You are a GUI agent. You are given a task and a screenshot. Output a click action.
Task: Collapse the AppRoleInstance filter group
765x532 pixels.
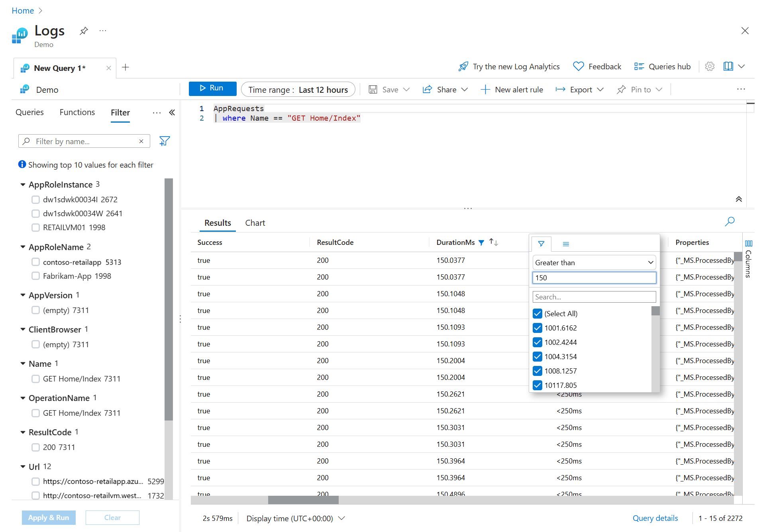23,184
